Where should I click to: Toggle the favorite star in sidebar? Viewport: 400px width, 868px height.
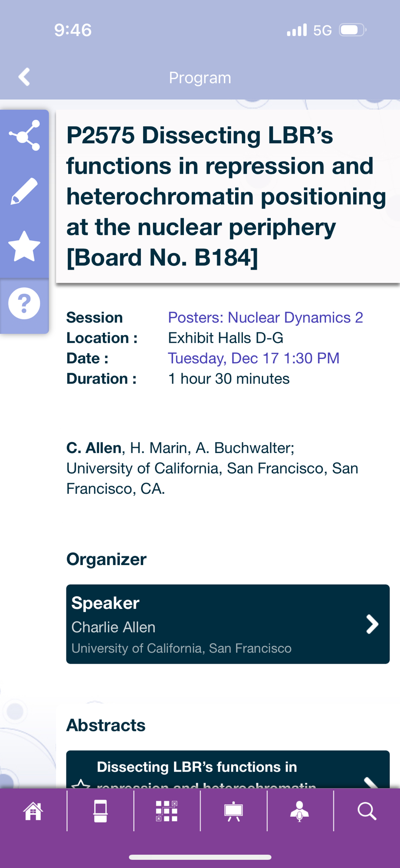click(24, 247)
